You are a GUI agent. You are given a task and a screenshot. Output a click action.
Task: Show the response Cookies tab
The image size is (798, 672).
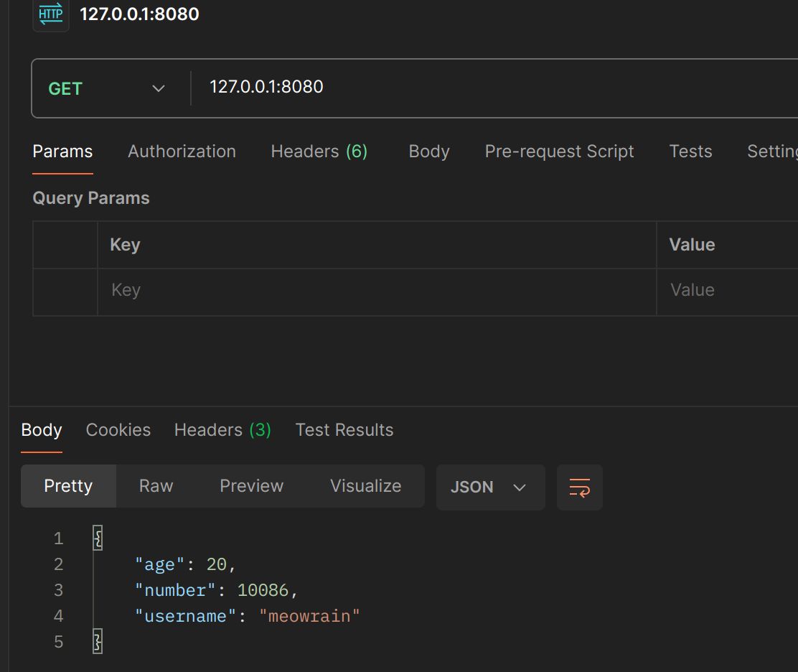(118, 430)
